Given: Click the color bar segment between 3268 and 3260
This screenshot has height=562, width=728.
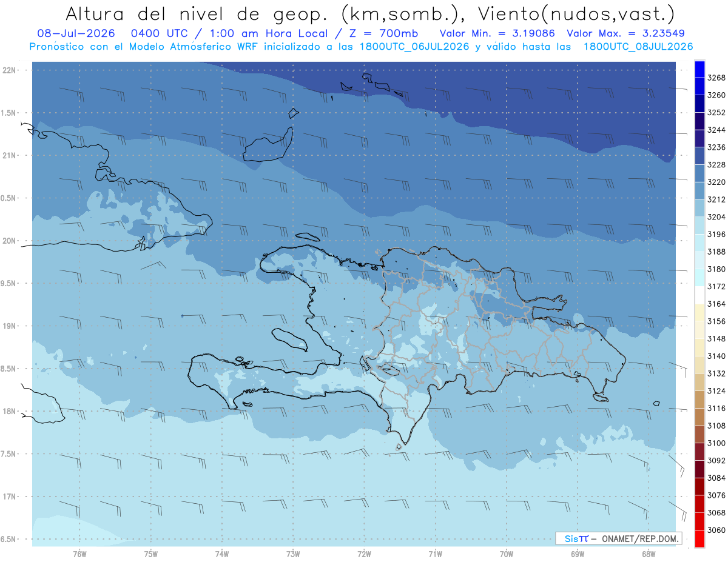Looking at the screenshot, I should 699,86.
